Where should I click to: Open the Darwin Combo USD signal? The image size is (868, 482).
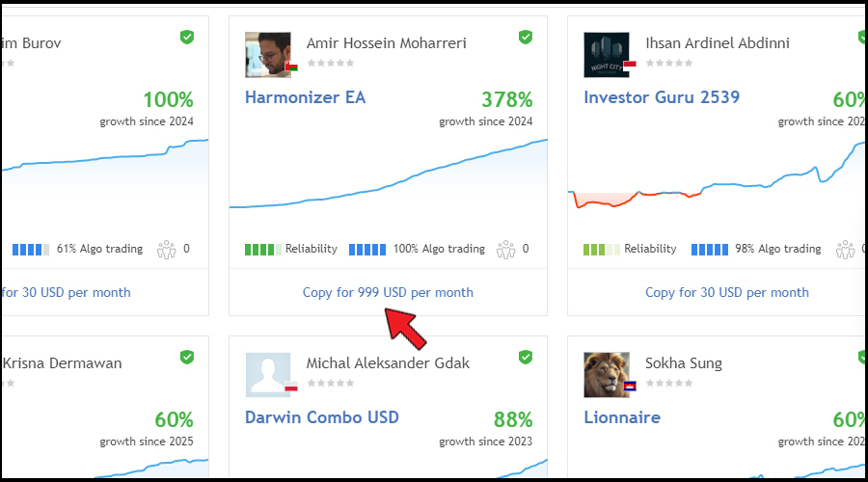coord(321,417)
